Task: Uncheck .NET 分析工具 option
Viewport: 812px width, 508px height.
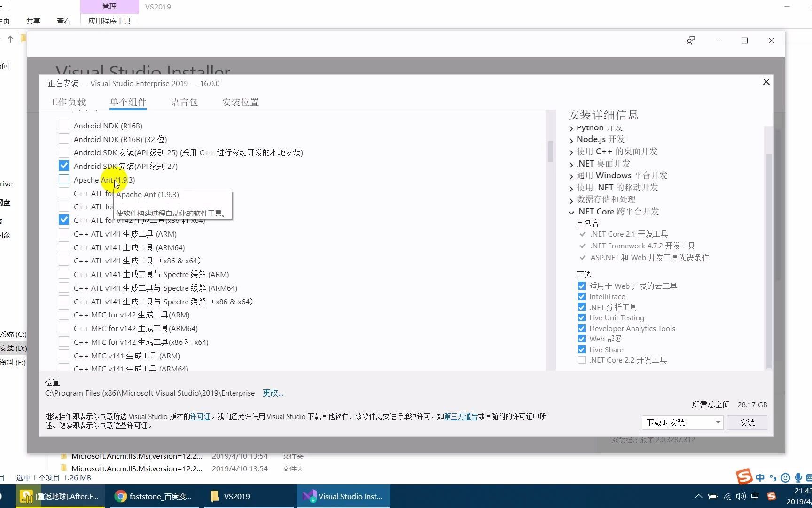Action: point(581,307)
